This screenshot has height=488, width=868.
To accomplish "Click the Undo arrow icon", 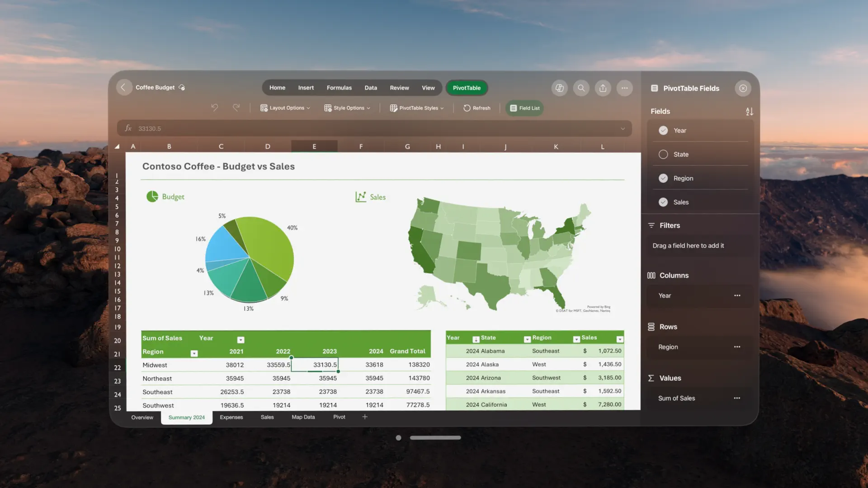I will pyautogui.click(x=215, y=107).
